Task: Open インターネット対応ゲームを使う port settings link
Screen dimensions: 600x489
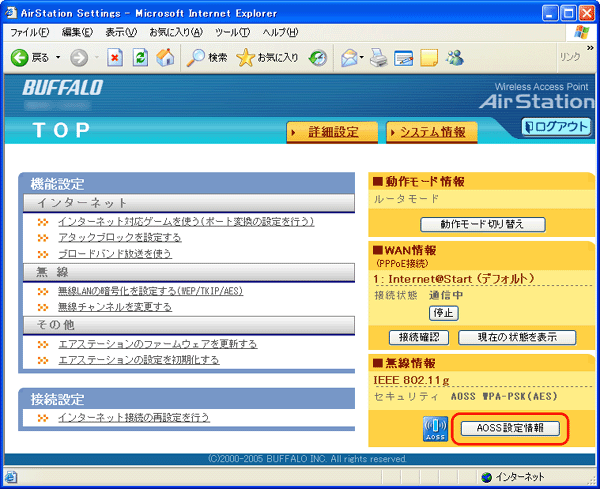Action: (x=186, y=222)
